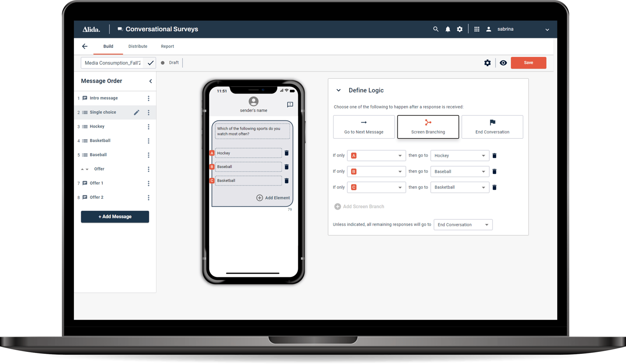This screenshot has width=626, height=364.
Task: Delete the Baseball branching rule via trash icon
Action: [x=494, y=171]
